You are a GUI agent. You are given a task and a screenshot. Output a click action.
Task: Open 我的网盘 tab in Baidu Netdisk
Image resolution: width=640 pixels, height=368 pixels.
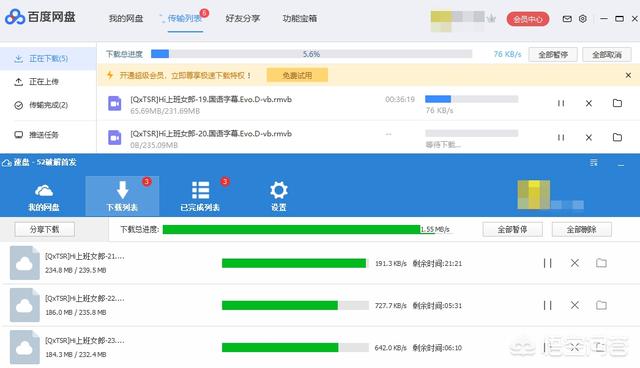click(x=126, y=18)
